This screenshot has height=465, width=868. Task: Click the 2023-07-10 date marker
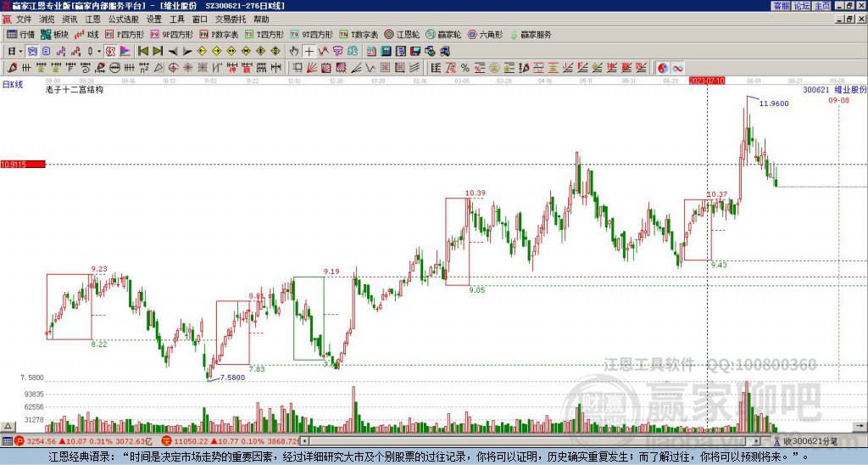tap(707, 81)
